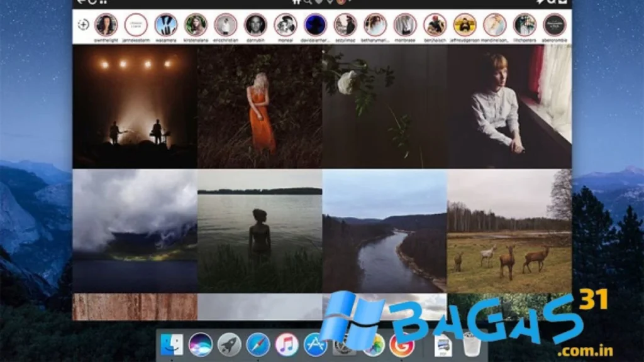Open the deer in field photo

(509, 231)
